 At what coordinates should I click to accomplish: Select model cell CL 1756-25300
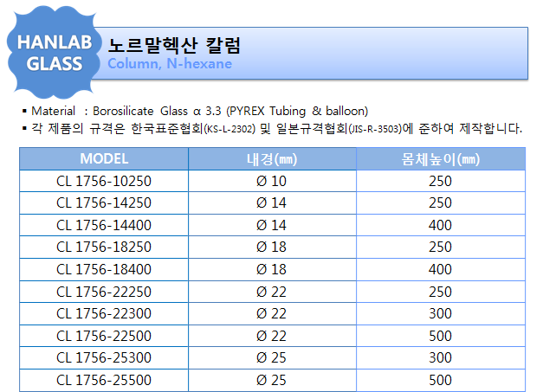(104, 357)
